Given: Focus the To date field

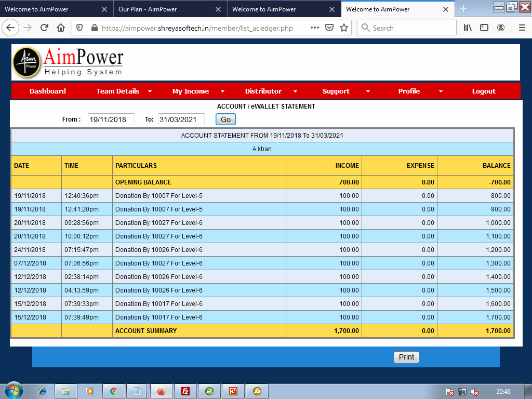Looking at the screenshot, I should tap(181, 119).
